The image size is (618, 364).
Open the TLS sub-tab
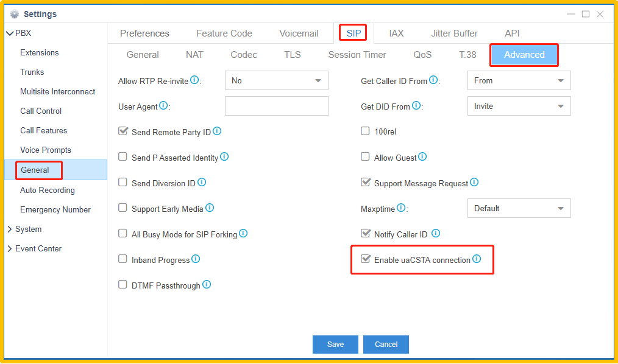pyautogui.click(x=293, y=55)
